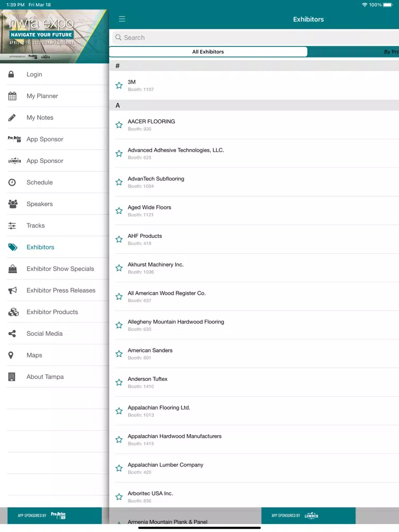Screen dimensions: 399x532
Task: Toggle star for Anderson Tuftex
Action: 119,383
